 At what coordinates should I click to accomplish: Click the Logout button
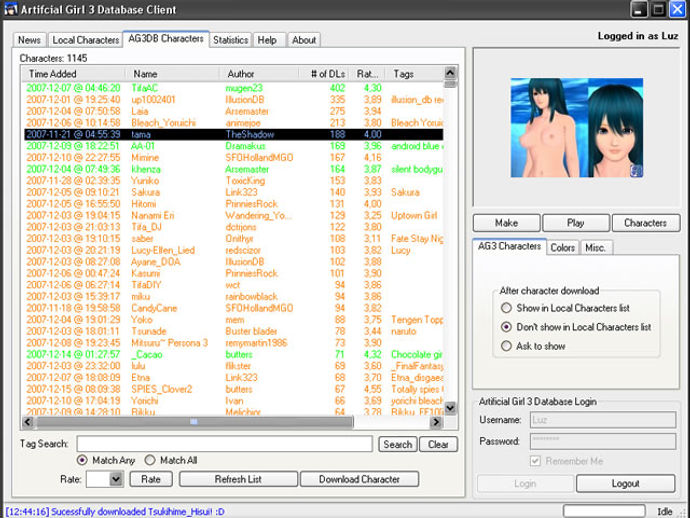[625, 483]
